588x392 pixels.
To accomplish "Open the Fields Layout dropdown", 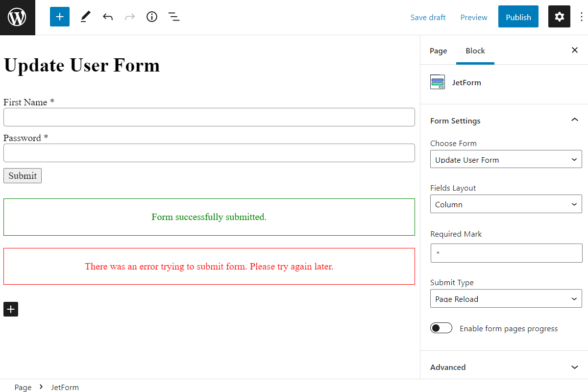I will tap(506, 204).
